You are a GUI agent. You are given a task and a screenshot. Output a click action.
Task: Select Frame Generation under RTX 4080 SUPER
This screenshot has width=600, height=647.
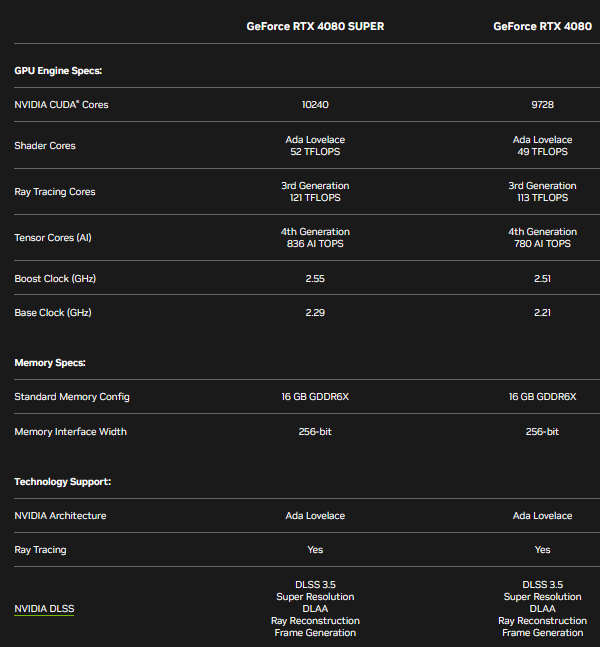[x=315, y=633]
